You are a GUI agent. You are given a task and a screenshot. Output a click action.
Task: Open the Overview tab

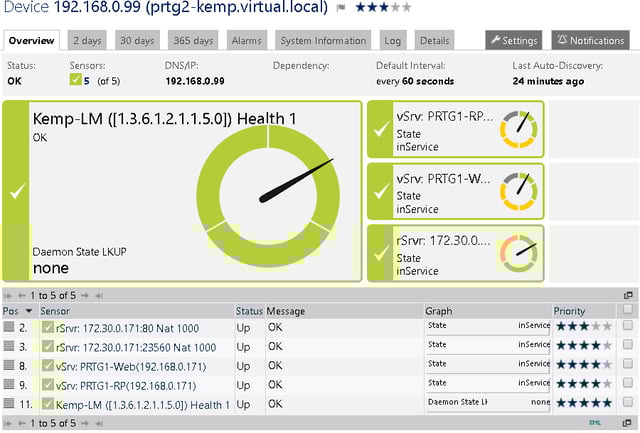[x=31, y=40]
